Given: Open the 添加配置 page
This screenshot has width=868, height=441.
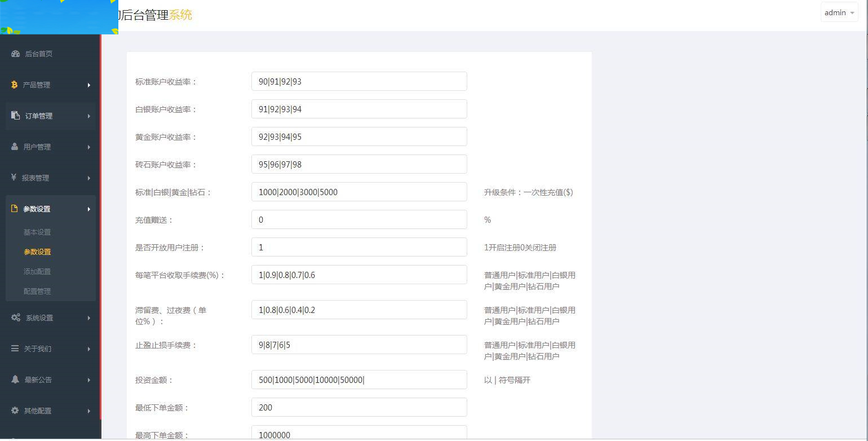Looking at the screenshot, I should (37, 271).
